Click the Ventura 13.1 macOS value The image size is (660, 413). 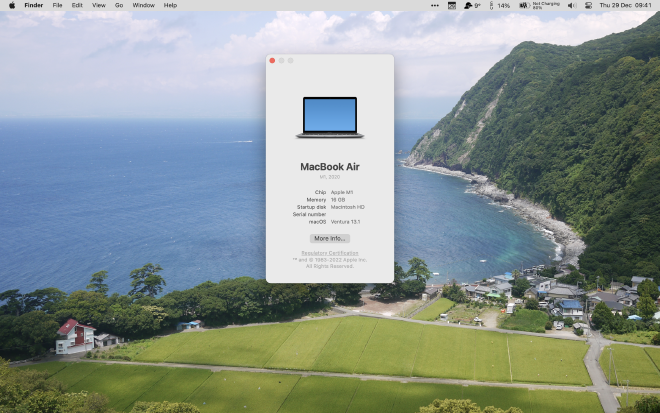click(x=345, y=222)
